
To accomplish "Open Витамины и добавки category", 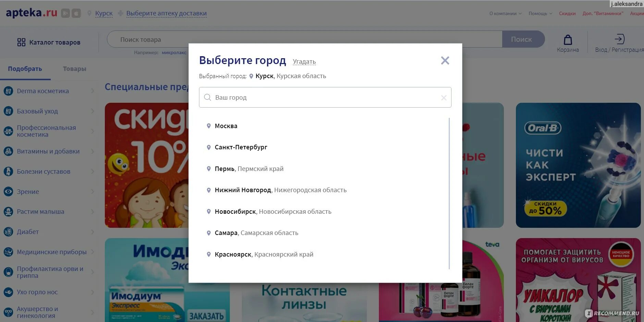I will 48,151.
